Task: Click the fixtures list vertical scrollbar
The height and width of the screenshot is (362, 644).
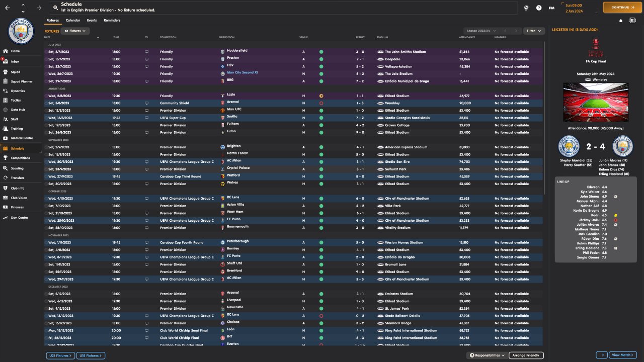Action: click(x=545, y=118)
